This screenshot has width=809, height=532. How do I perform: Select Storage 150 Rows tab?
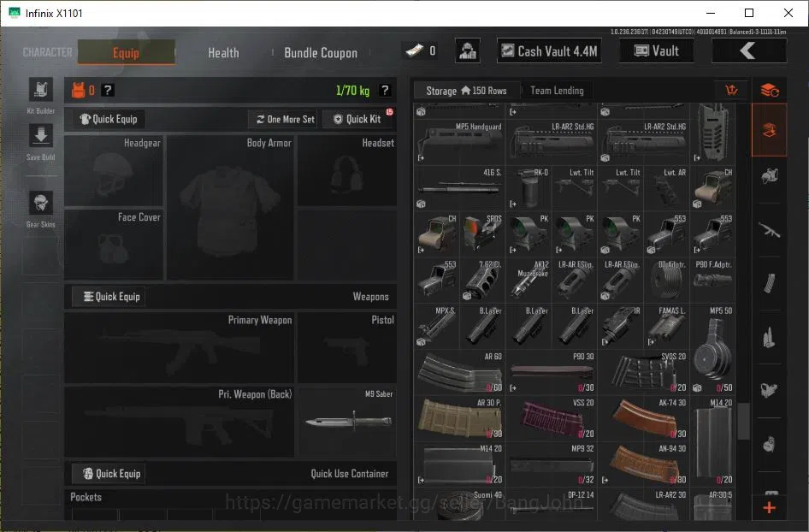pos(466,91)
